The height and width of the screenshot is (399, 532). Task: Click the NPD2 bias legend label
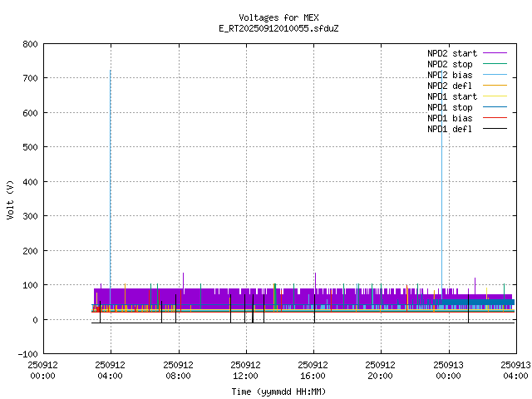click(x=450, y=75)
